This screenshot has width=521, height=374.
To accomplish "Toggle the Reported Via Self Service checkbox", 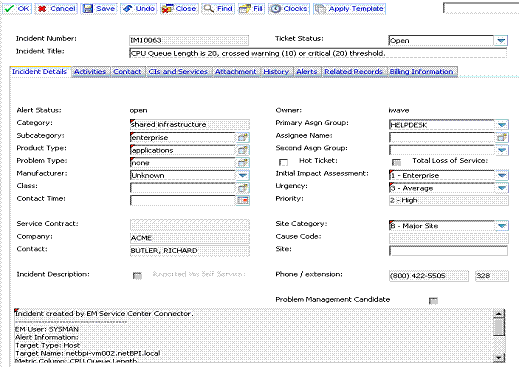I will [x=137, y=276].
